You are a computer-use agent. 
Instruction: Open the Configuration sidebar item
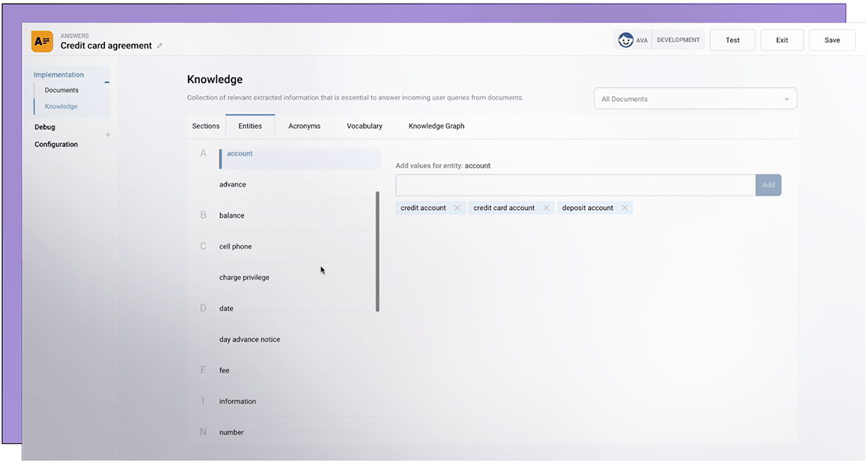coord(56,145)
